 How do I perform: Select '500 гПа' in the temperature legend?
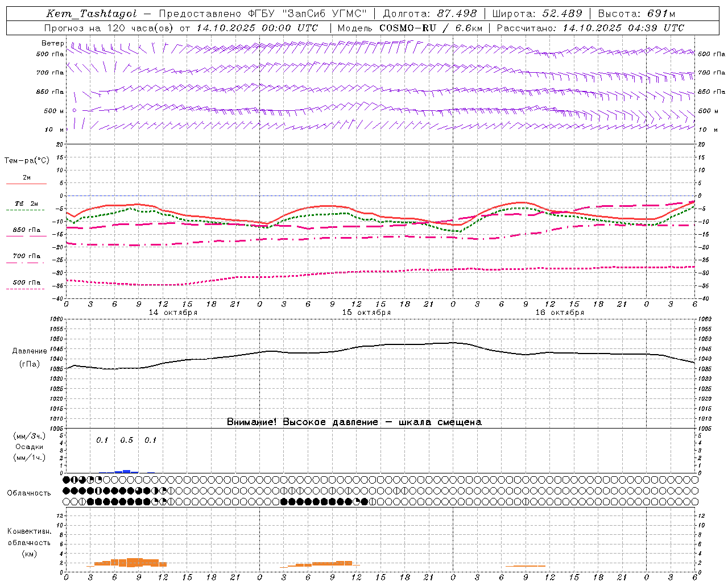coord(27,282)
